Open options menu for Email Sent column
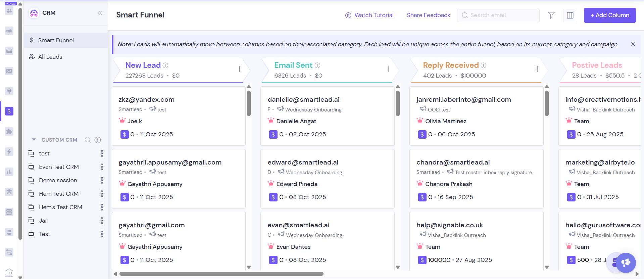This screenshot has height=279, width=644. tap(388, 69)
